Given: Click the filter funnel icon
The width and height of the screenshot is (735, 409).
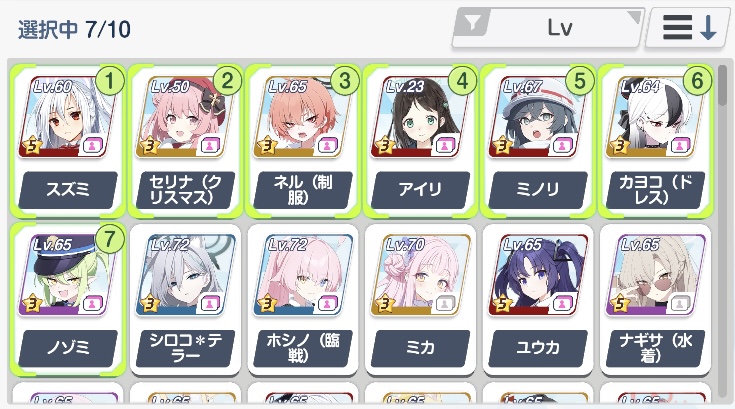Looking at the screenshot, I should coord(473,22).
